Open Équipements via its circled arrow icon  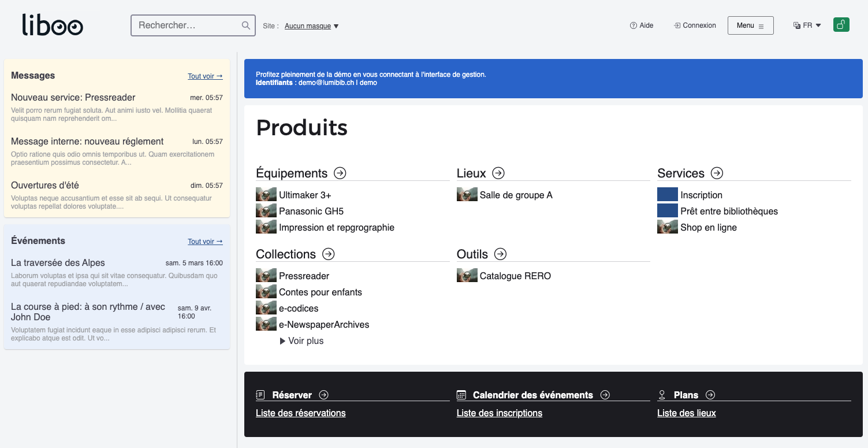[x=340, y=173]
